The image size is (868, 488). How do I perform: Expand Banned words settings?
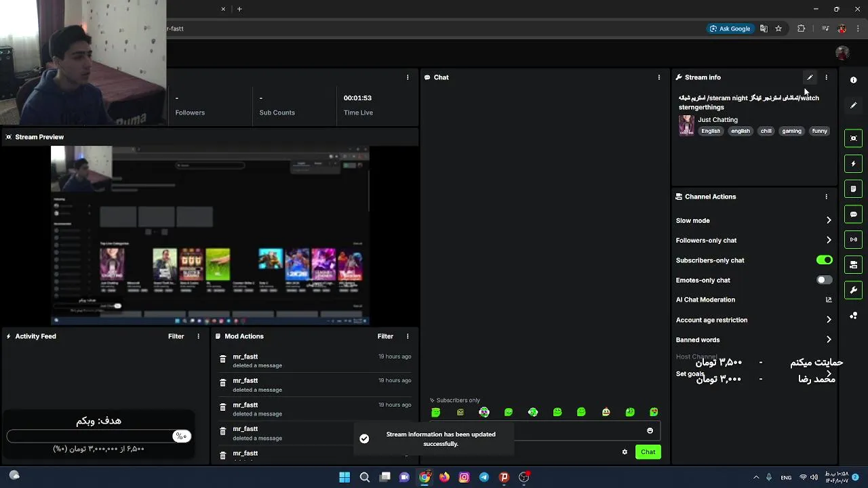(x=828, y=340)
